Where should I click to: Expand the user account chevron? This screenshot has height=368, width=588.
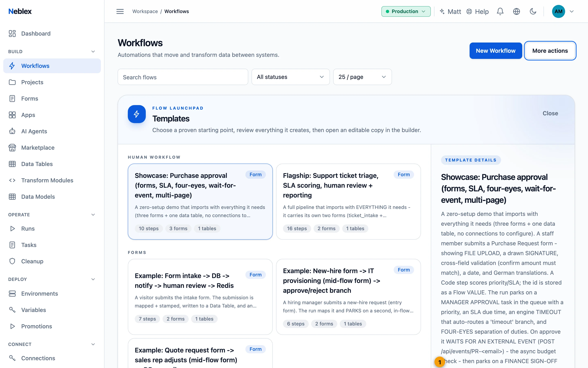[x=572, y=11]
